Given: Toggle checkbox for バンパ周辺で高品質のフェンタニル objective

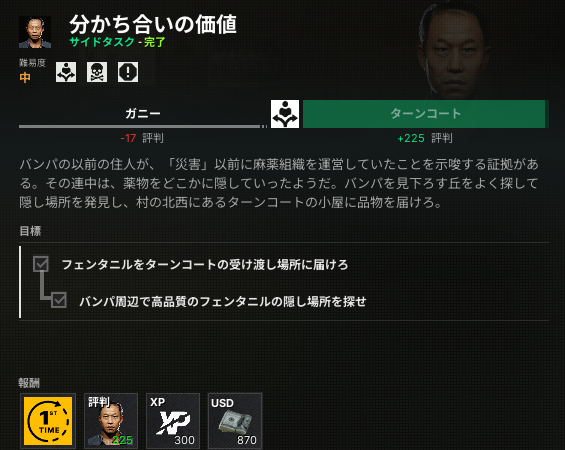Looking at the screenshot, I should pos(59,300).
